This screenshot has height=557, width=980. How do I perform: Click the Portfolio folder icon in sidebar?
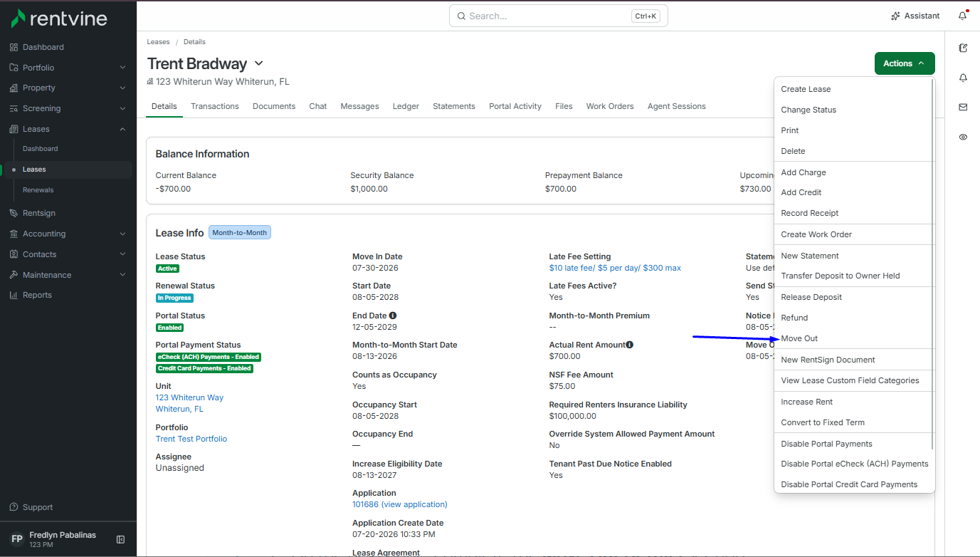pyautogui.click(x=14, y=68)
